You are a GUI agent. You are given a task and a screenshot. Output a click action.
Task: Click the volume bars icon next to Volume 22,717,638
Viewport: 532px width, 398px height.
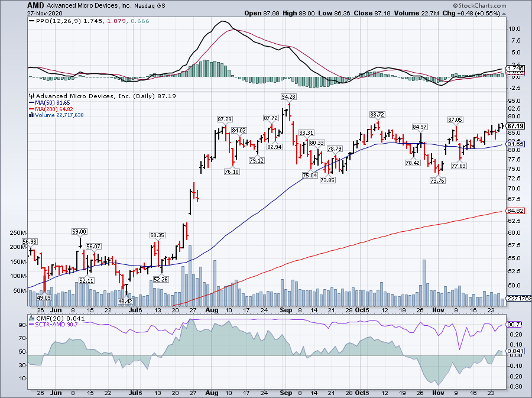point(32,115)
